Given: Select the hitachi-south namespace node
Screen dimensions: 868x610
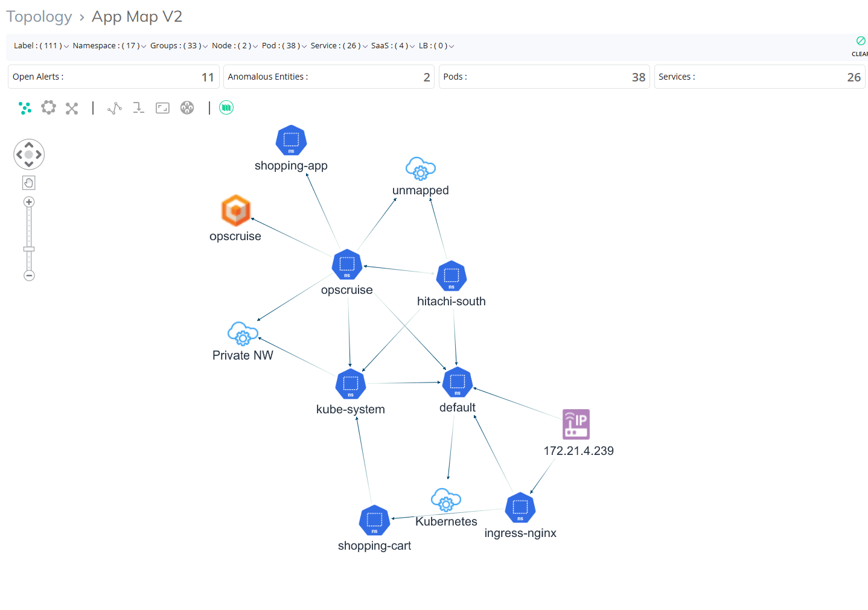Looking at the screenshot, I should pyautogui.click(x=452, y=276).
